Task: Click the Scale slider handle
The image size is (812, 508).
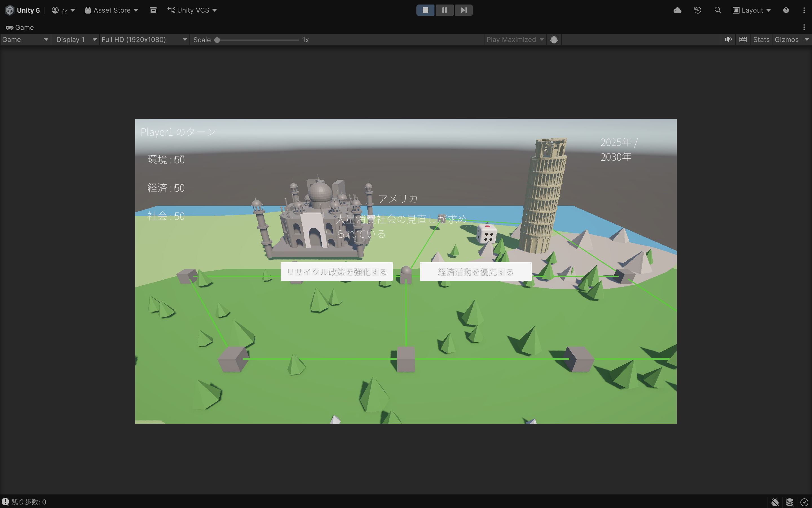Action: (x=217, y=40)
